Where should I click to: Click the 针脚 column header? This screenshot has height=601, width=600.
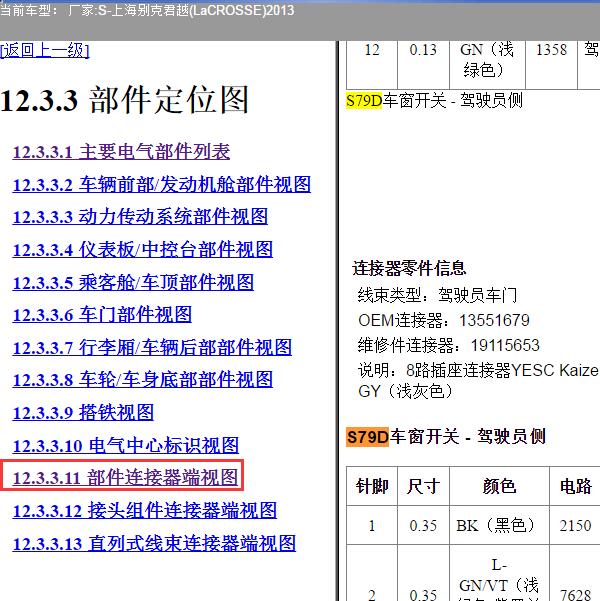372,486
